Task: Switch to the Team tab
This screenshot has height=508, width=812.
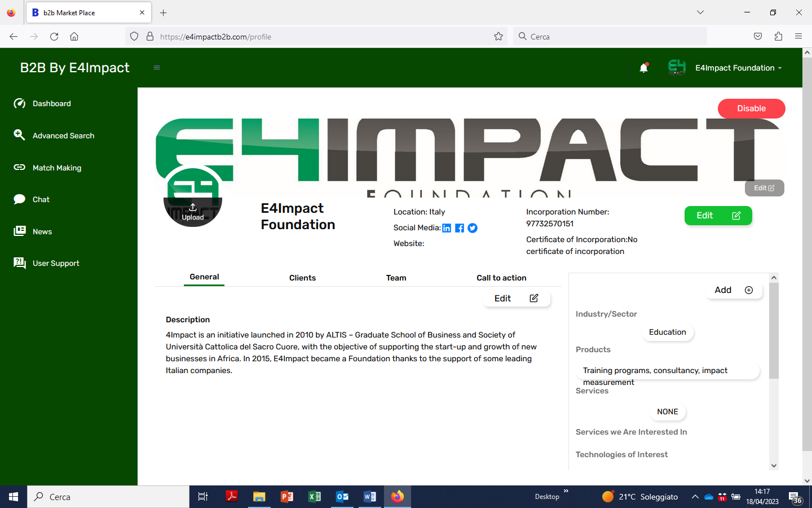Action: point(396,278)
